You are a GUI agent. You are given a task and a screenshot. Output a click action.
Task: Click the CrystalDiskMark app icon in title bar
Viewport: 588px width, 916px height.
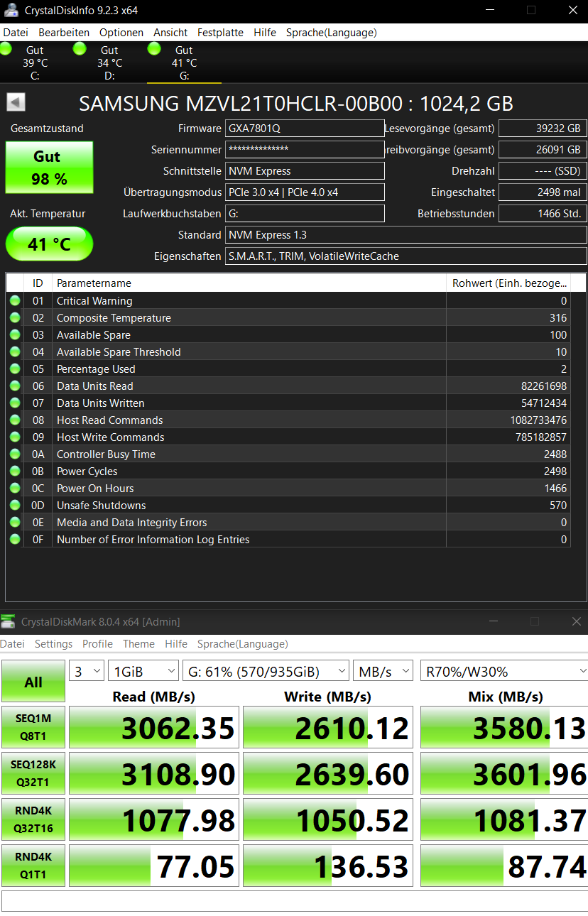pos(7,622)
